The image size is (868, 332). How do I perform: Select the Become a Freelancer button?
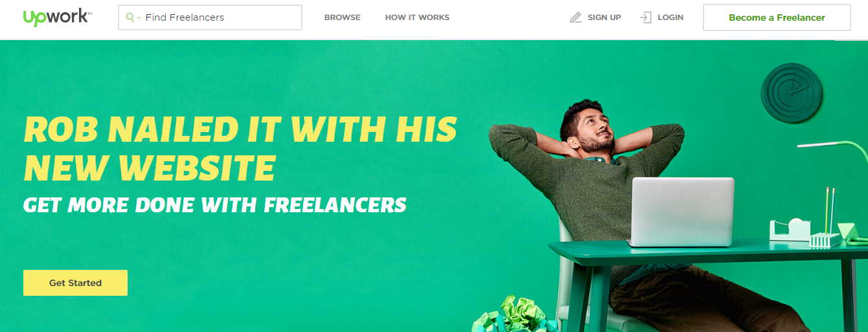(x=777, y=17)
